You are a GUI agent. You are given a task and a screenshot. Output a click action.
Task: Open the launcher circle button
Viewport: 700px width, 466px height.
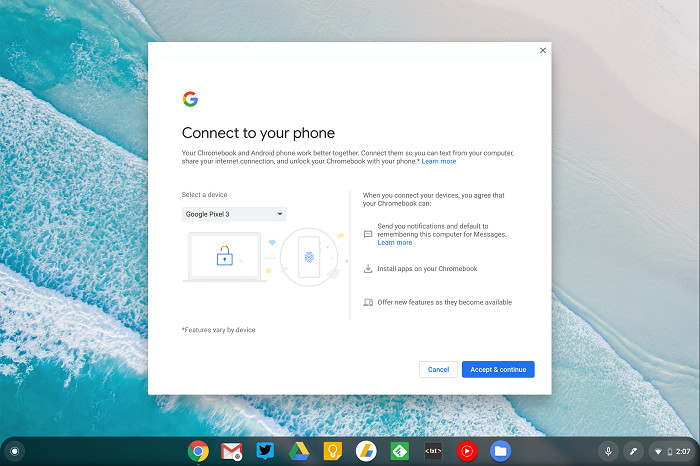click(14, 451)
